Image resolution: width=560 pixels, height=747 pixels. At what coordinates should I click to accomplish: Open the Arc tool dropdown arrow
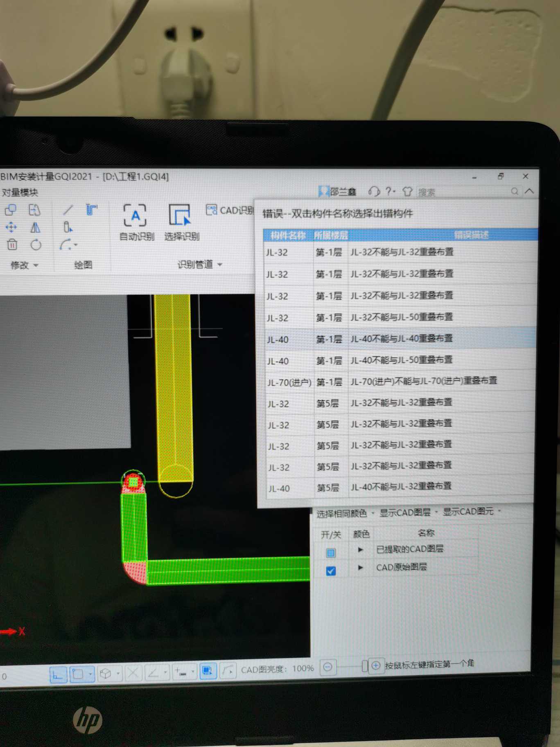[x=76, y=245]
